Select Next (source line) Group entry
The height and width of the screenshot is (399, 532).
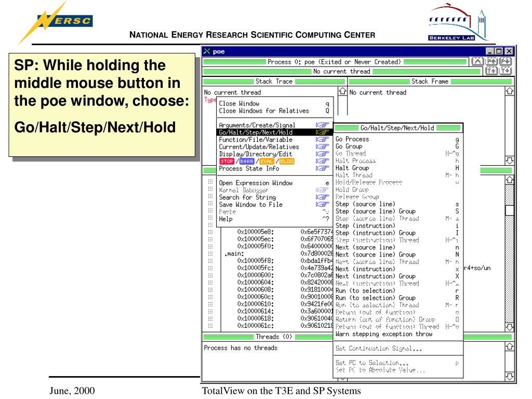(397, 255)
